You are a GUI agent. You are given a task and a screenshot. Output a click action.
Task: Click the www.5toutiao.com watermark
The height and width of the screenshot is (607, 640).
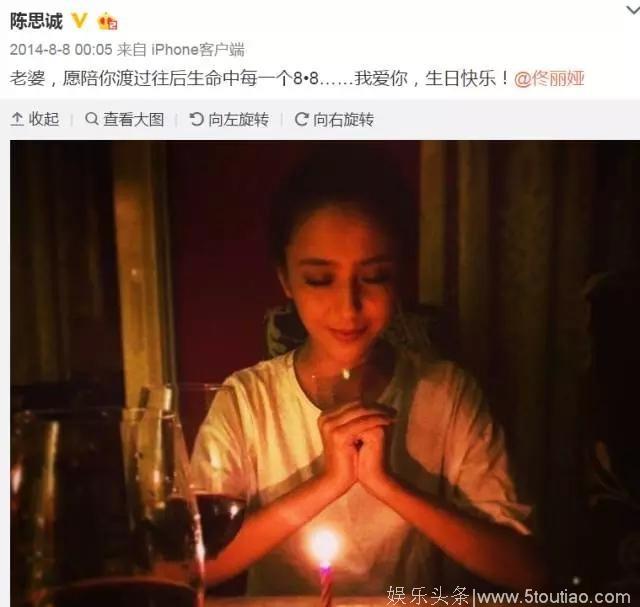click(x=554, y=597)
